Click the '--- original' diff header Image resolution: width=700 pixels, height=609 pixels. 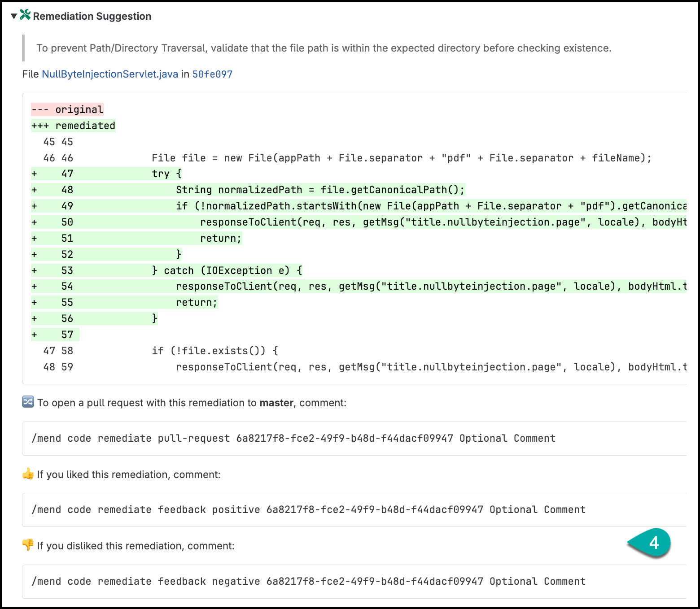coord(67,109)
